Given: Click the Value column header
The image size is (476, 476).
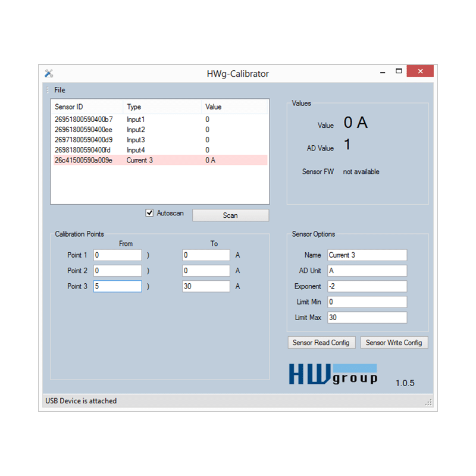Looking at the screenshot, I should (x=234, y=107).
